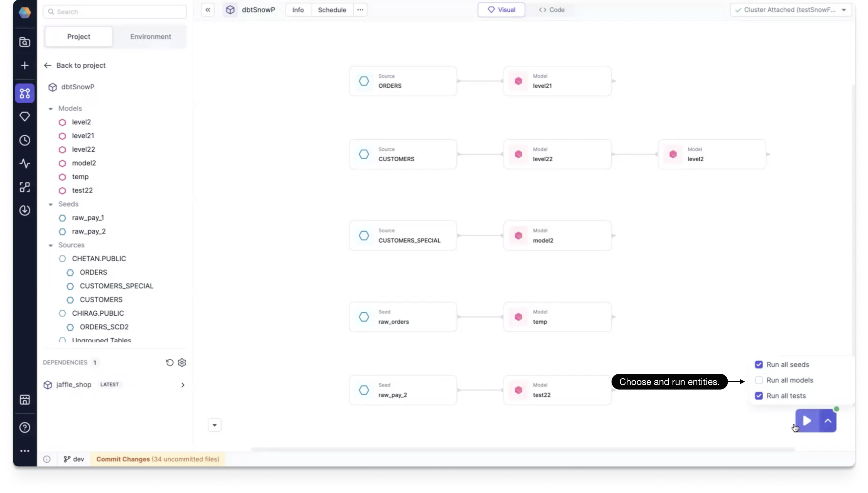Select the history/runs panel icon

[x=24, y=140]
